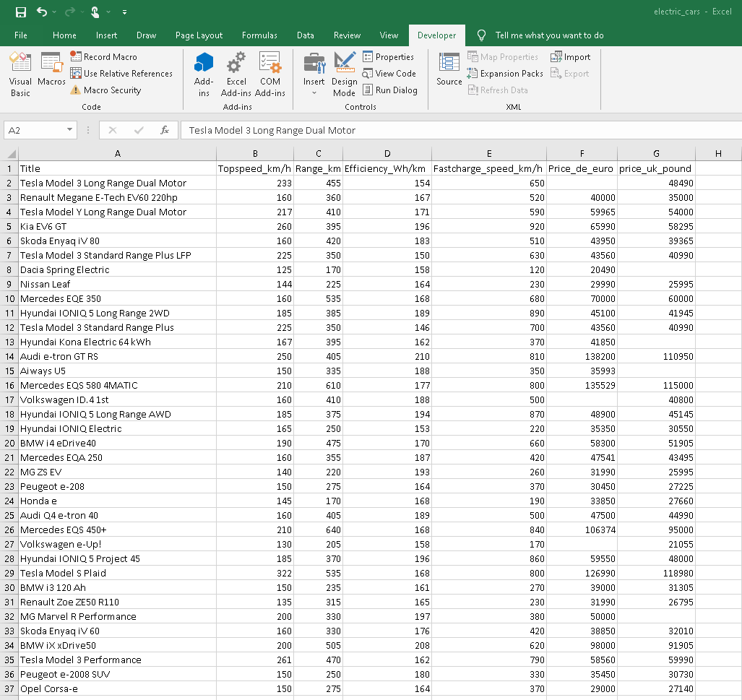
Task: Open the Visual Basic editor
Action: (x=20, y=72)
